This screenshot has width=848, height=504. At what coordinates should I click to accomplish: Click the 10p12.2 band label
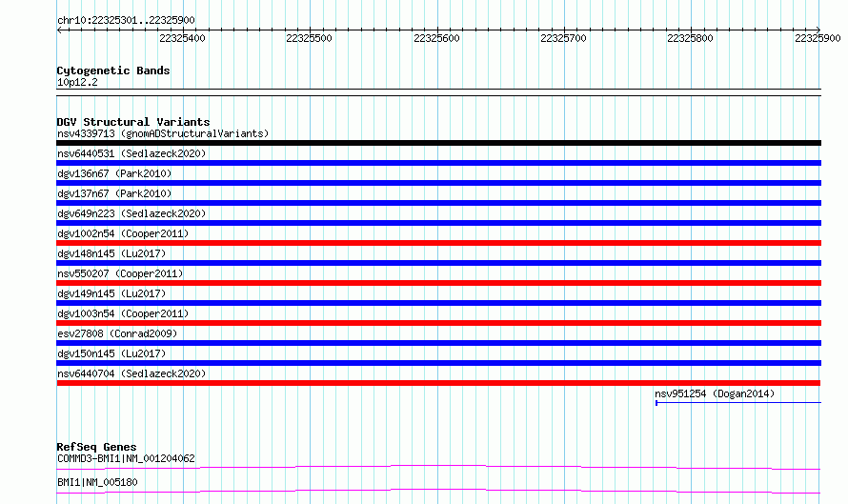coord(77,82)
